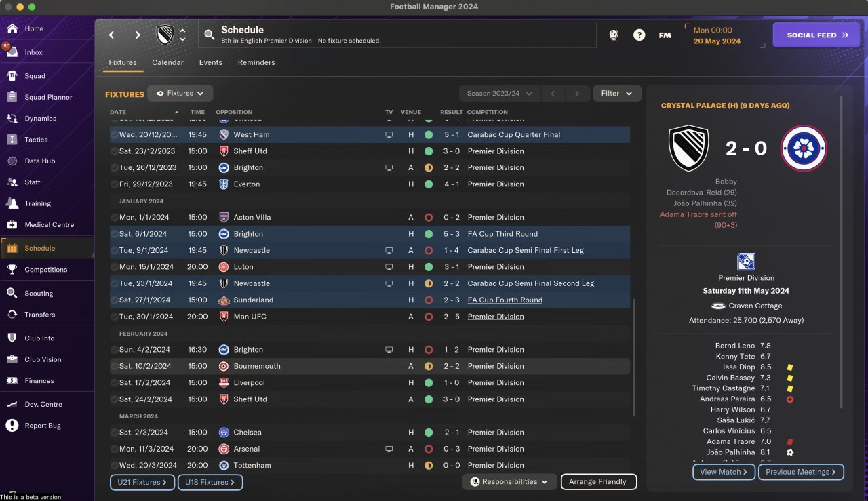
Task: Open the Carabao Cup Quarter Final link
Action: 514,135
